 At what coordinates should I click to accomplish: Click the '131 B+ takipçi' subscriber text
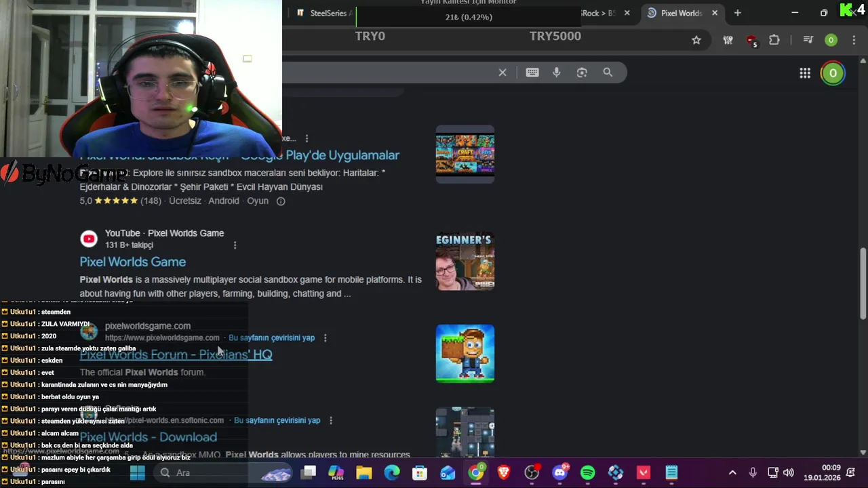pyautogui.click(x=129, y=245)
